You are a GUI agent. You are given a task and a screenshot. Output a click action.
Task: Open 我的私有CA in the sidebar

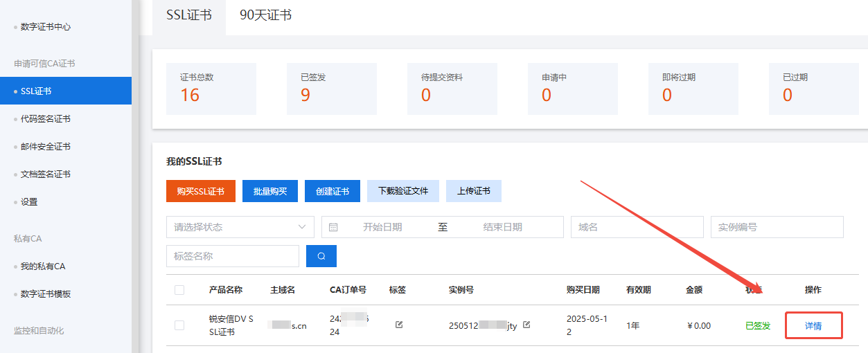click(43, 266)
